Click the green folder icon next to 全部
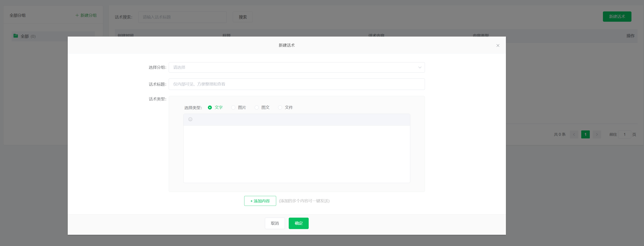 click(16, 36)
